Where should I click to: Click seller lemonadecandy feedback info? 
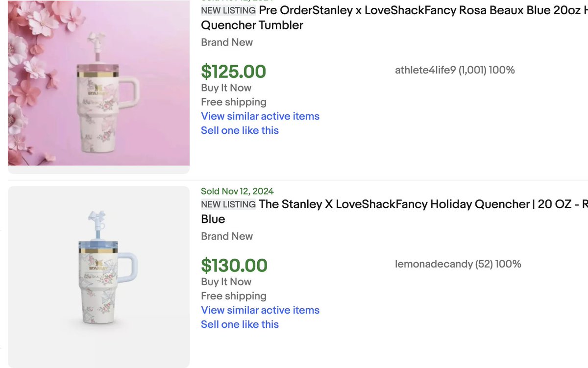click(x=458, y=264)
